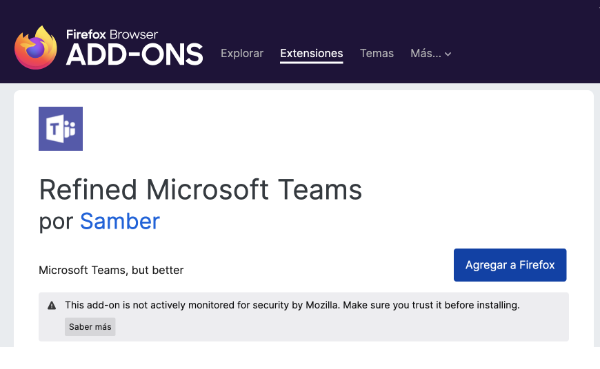Switch to the Extensiones tab
600x369 pixels.
point(311,53)
